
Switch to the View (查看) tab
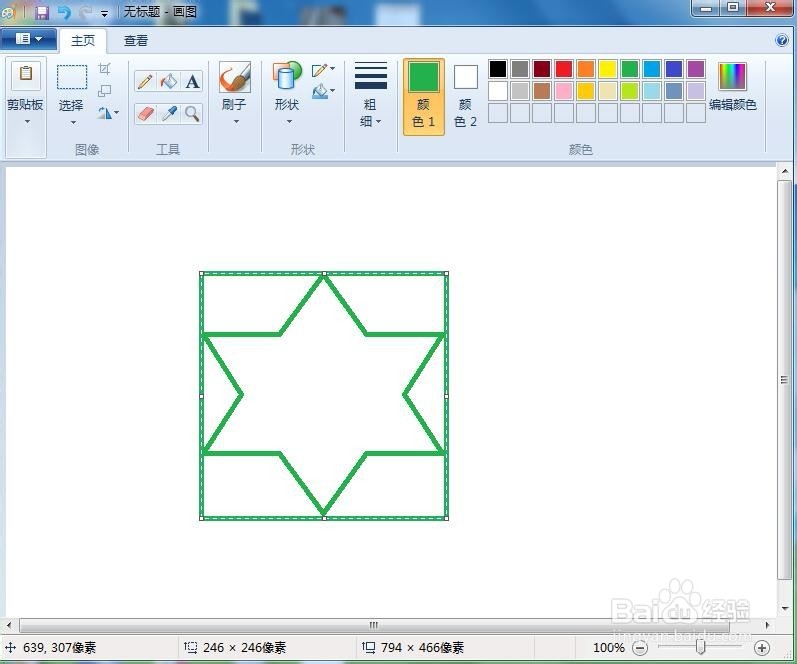[x=136, y=41]
